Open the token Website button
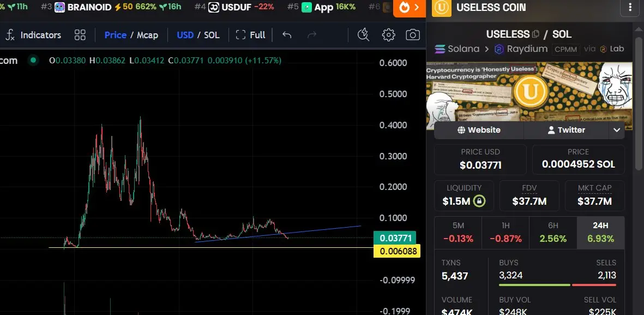644x315 pixels. [x=479, y=130]
